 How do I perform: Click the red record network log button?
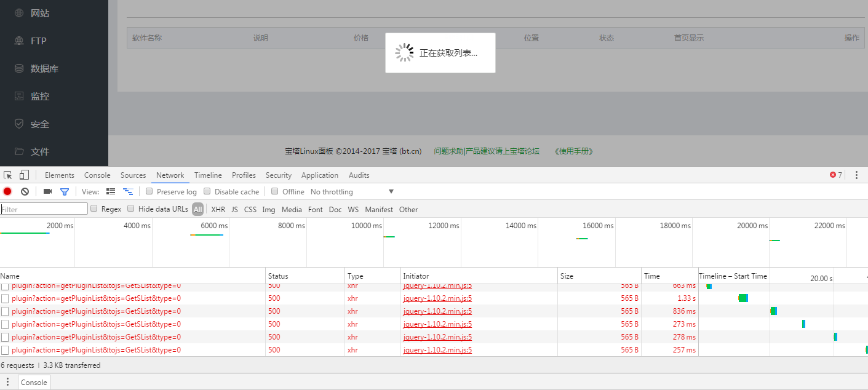coord(7,192)
